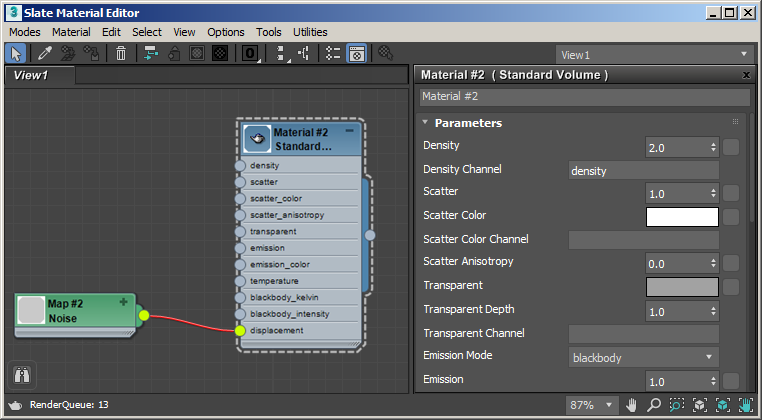Close the Material #2 parameter panel
The height and width of the screenshot is (420, 762).
point(746,75)
